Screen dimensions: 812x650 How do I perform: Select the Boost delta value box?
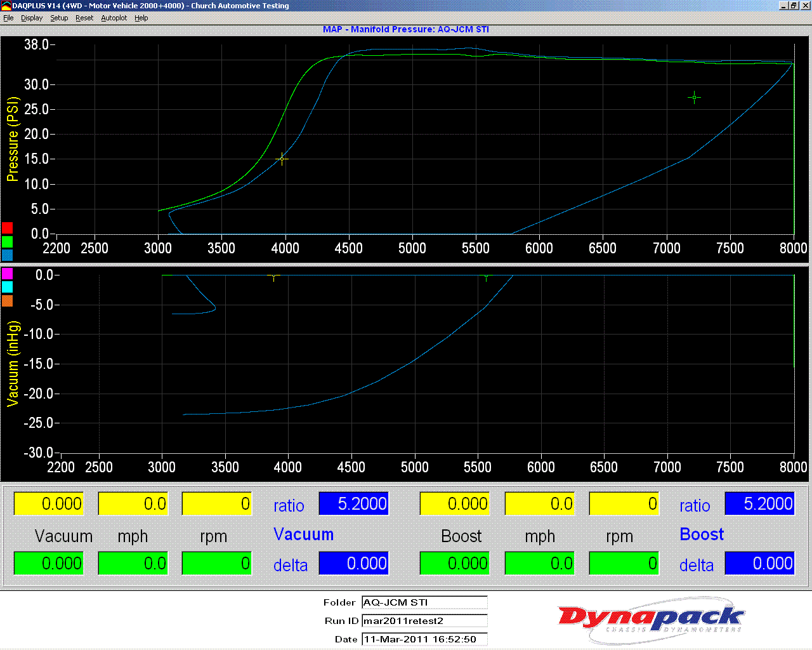point(759,564)
